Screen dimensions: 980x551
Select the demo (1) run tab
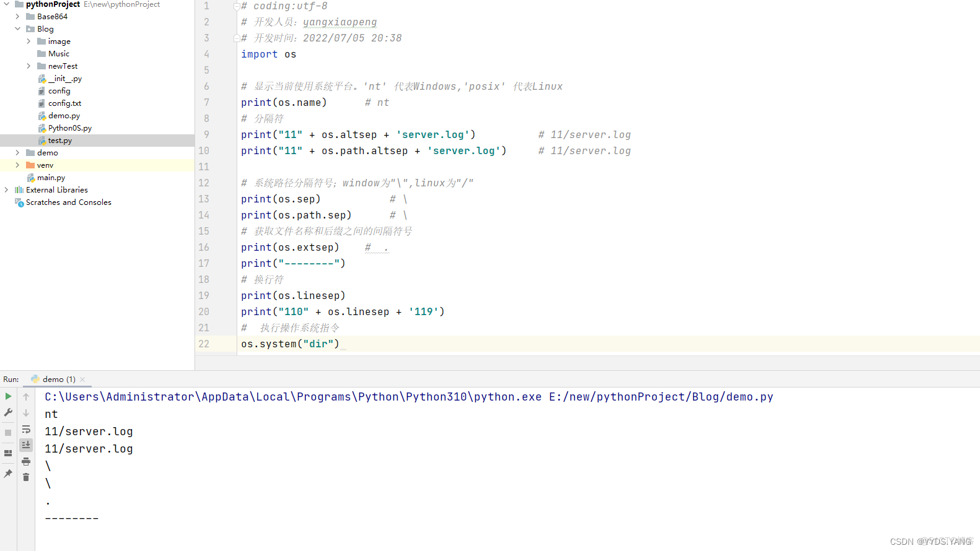59,380
